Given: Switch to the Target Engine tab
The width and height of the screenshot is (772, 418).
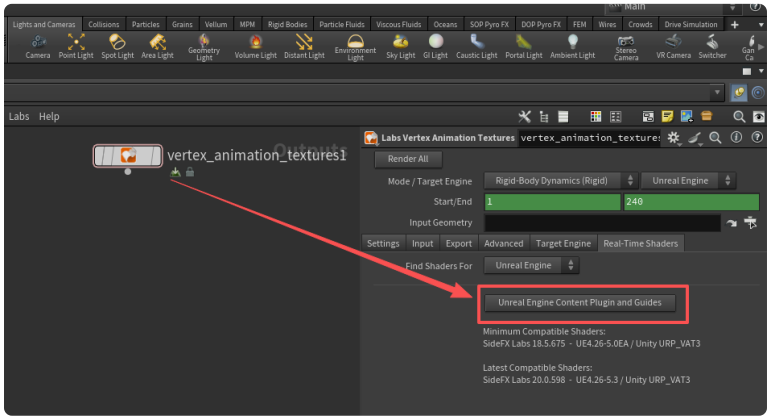Looking at the screenshot, I should pyautogui.click(x=563, y=243).
